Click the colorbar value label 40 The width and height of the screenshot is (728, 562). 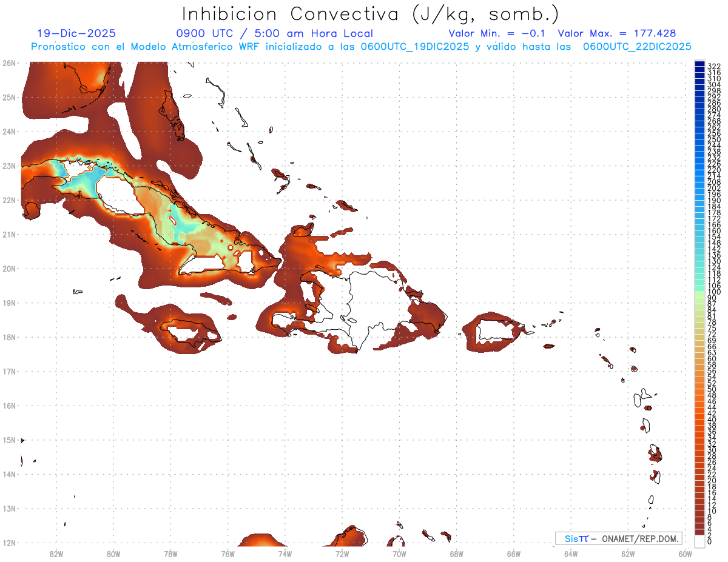click(712, 420)
